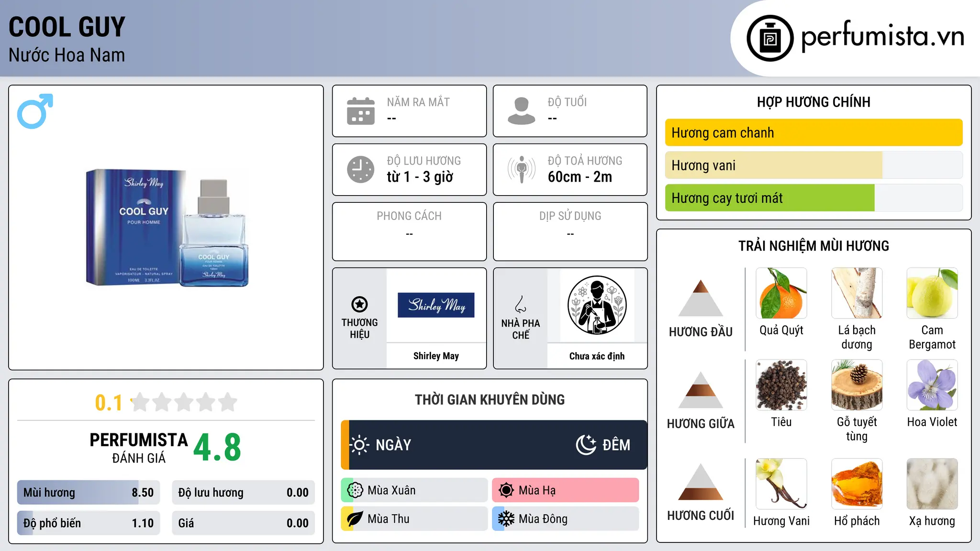This screenshot has width=980, height=551.
Task: Select the Hổ phách amber note image
Action: click(857, 484)
